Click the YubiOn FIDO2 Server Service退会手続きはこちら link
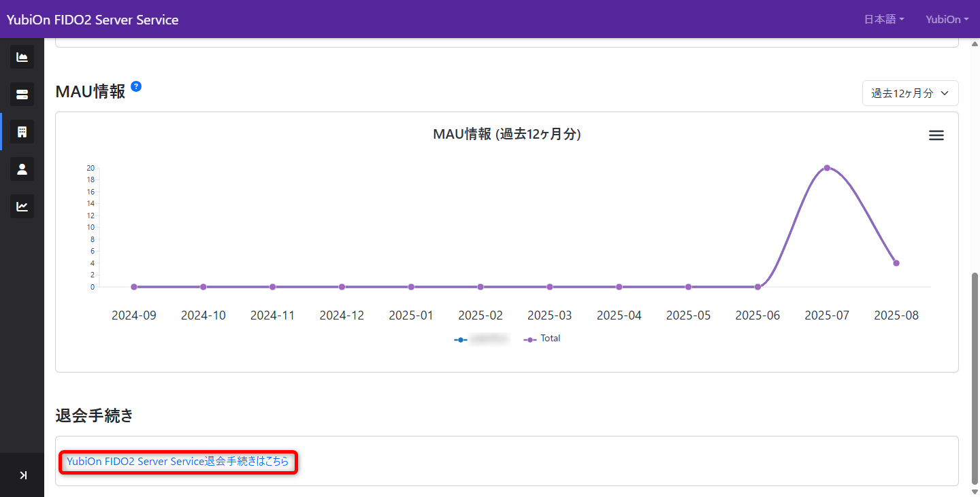The width and height of the screenshot is (980, 497). point(178,462)
